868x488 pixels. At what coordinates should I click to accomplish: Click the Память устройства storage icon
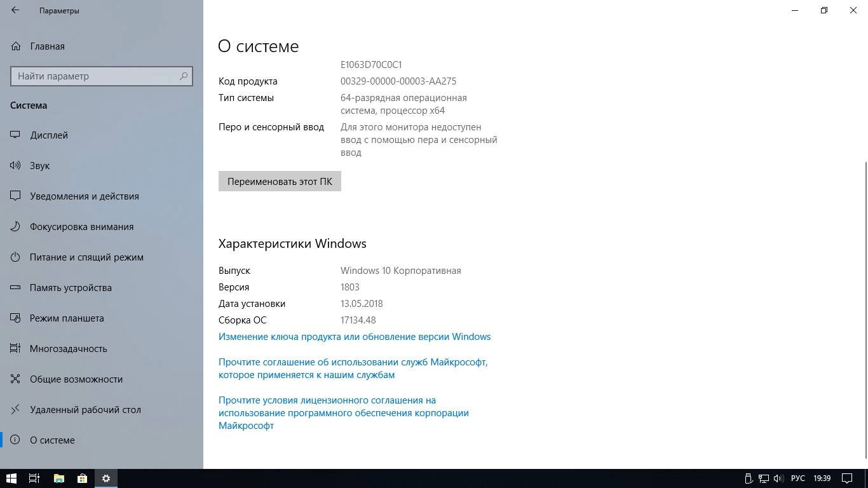[x=16, y=288]
